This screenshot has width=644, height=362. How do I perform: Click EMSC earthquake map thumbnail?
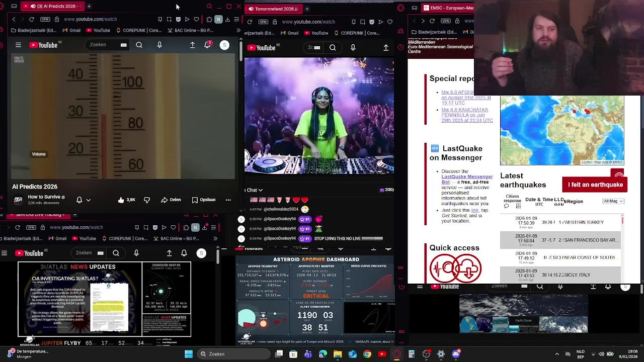[562, 130]
